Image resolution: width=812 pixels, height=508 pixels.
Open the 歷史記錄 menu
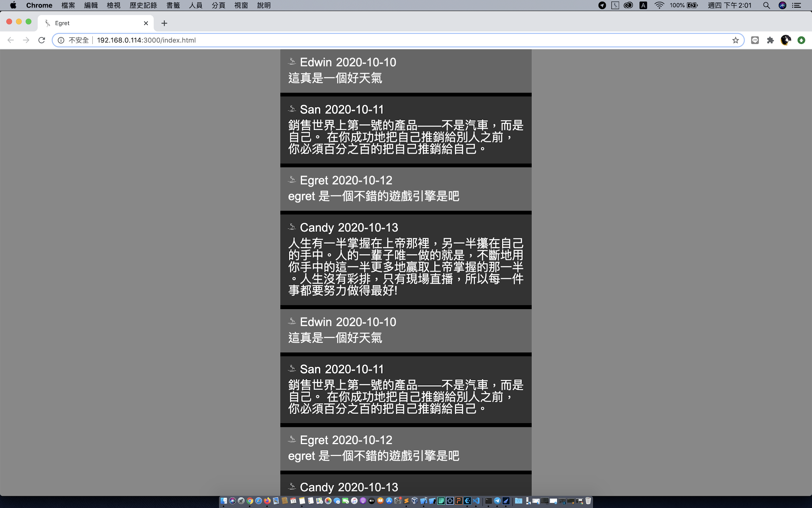point(143,5)
